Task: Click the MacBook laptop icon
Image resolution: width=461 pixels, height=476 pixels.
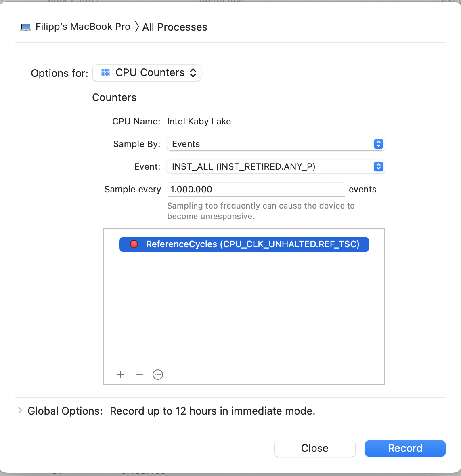Action: click(26, 27)
